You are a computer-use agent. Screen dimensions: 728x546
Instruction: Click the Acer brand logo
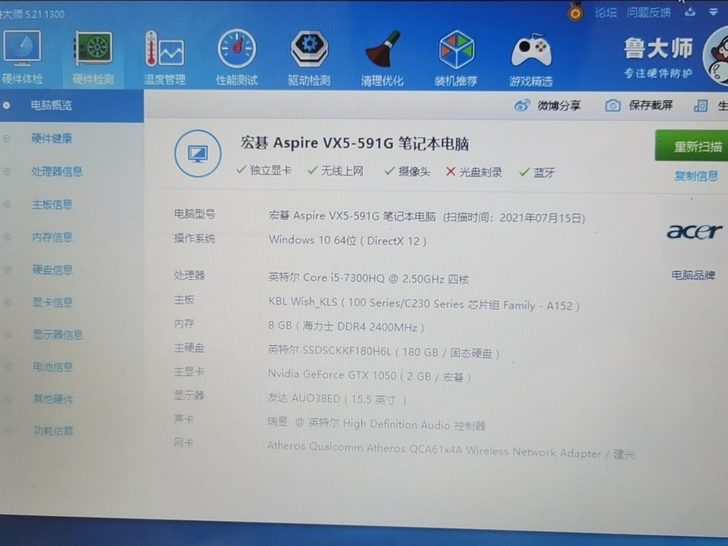pos(694,231)
